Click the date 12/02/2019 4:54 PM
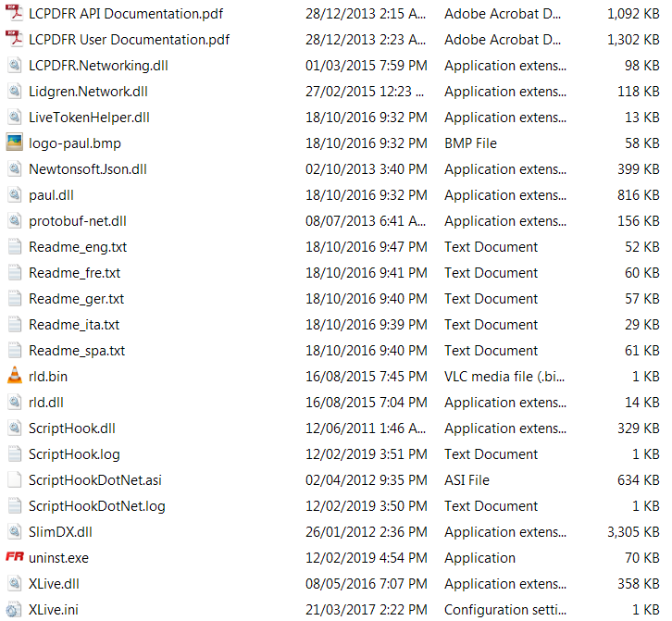The image size is (672, 621). coord(367,558)
